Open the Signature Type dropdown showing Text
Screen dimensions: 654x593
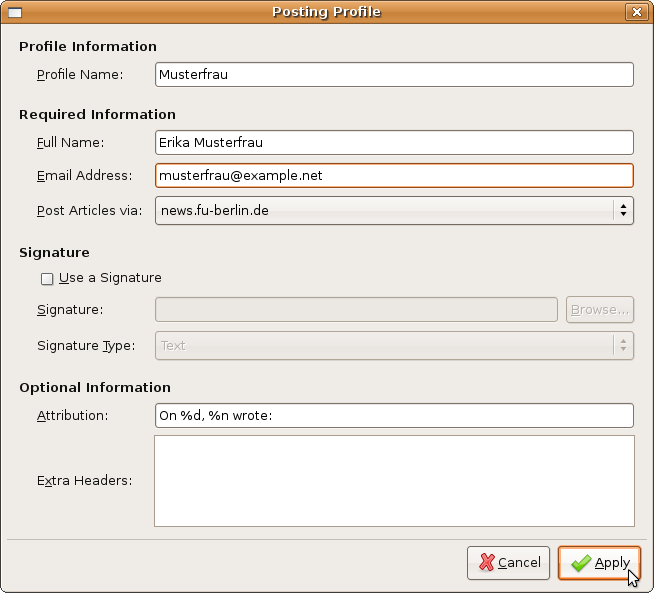pyautogui.click(x=394, y=346)
